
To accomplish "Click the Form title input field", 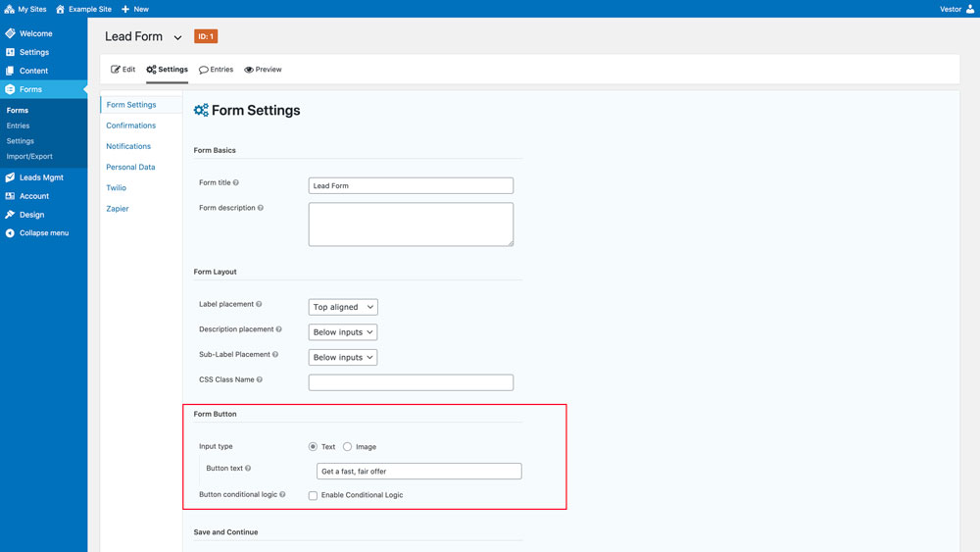I will coord(411,185).
